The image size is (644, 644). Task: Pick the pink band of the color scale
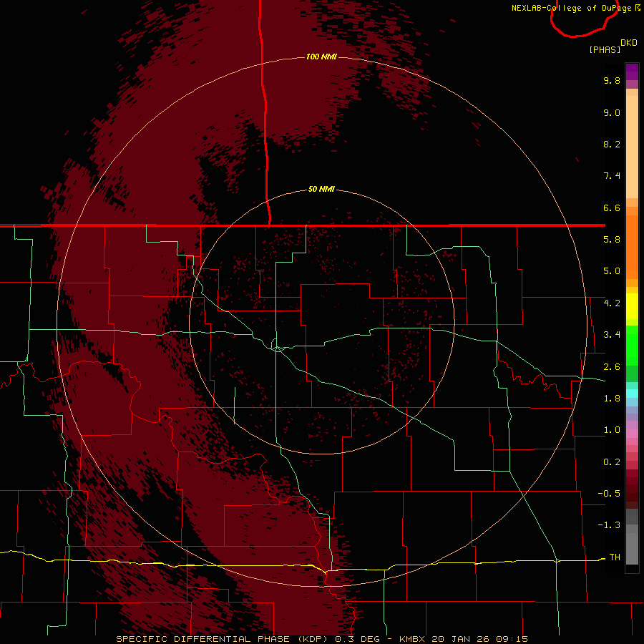(632, 434)
